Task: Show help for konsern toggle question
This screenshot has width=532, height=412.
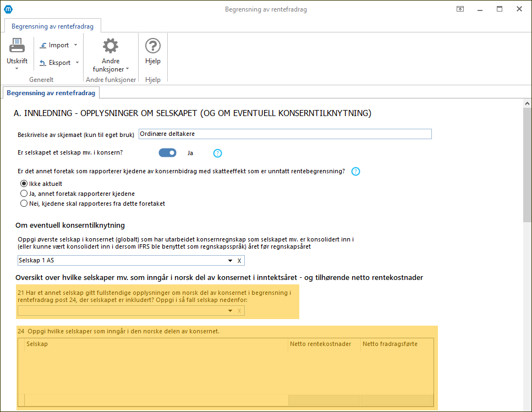Action: 217,153
